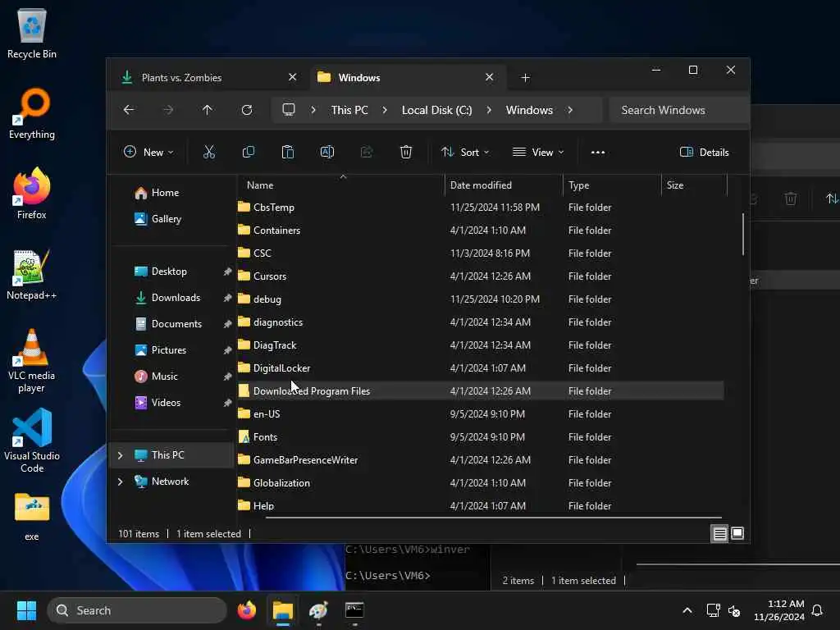Expand This PC in navigation pane
The image size is (840, 630).
(120, 455)
